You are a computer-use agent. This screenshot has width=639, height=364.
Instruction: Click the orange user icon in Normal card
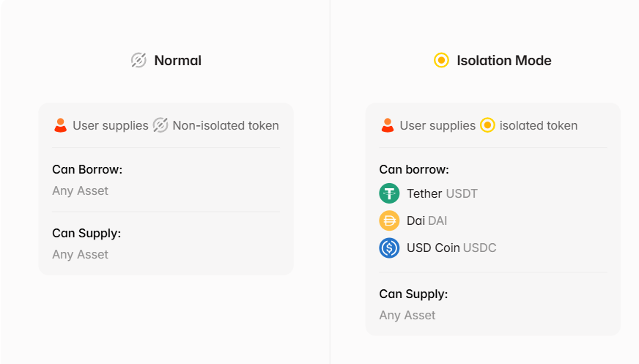(61, 125)
